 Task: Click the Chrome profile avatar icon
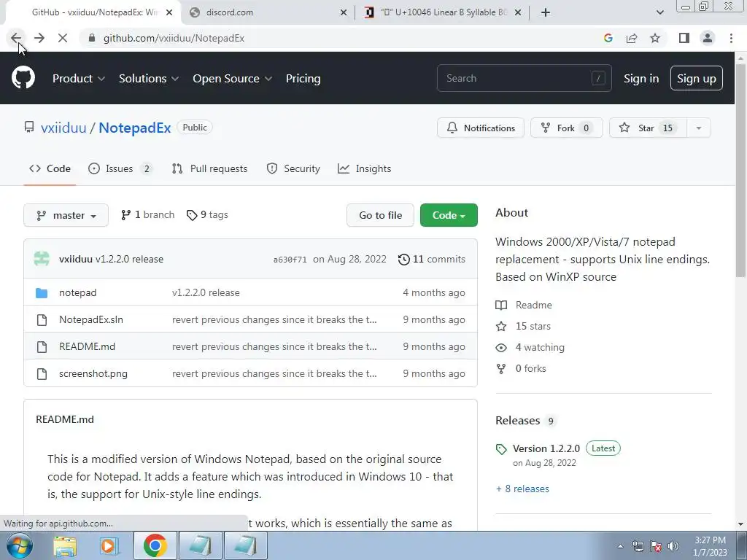point(708,38)
